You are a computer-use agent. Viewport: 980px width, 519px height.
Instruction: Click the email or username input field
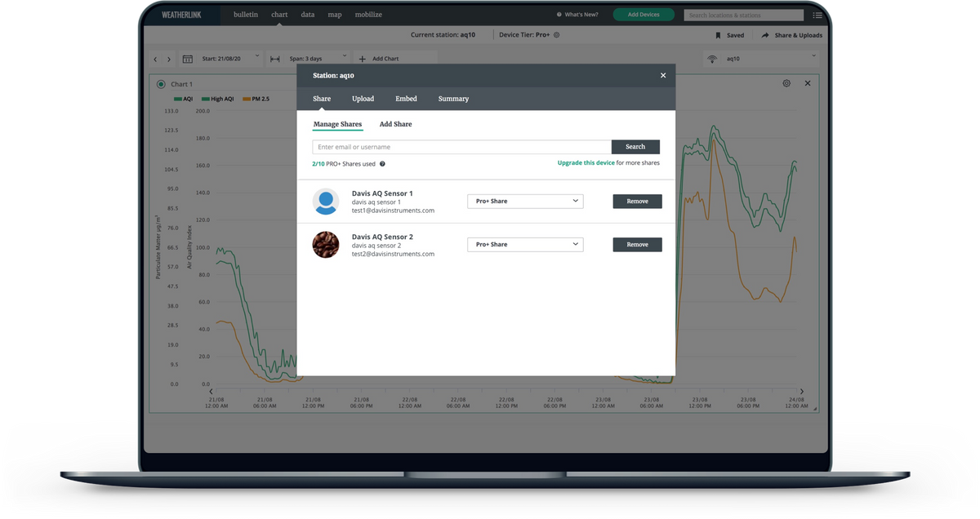(461, 147)
